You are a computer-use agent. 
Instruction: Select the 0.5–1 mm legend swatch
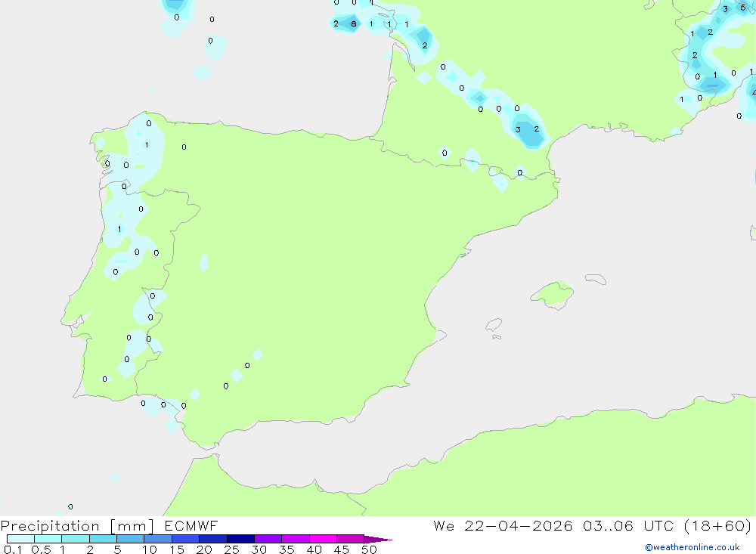pos(48,539)
